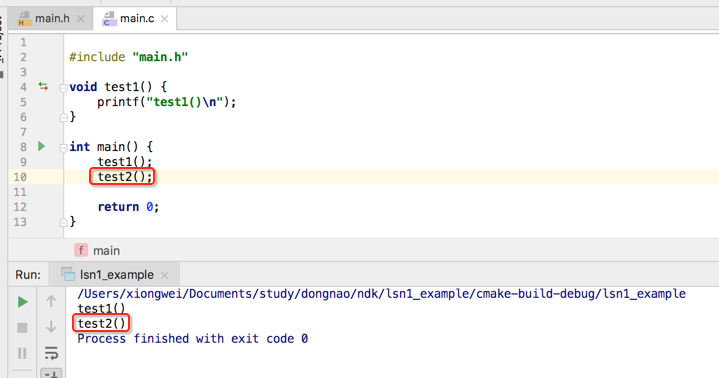Click the return 0; statement
The image size is (719, 378).
(128, 207)
